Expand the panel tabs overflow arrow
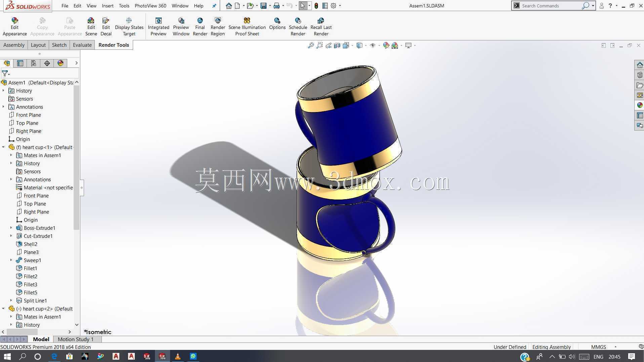 [76, 63]
